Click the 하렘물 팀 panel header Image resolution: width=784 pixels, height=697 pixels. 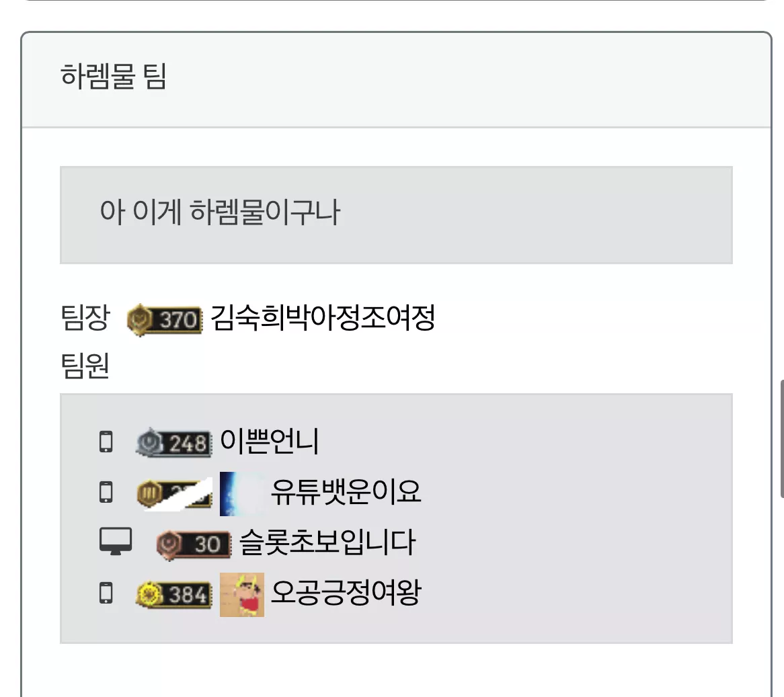pos(396,80)
